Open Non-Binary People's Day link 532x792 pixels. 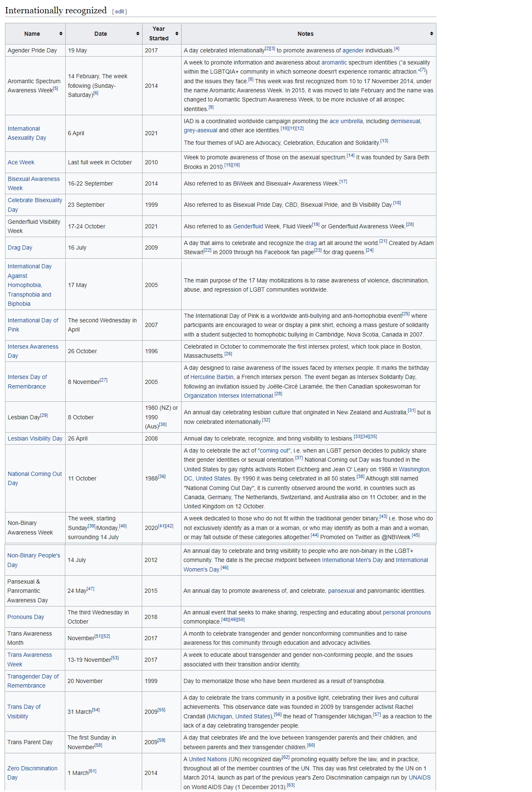[x=34, y=560]
